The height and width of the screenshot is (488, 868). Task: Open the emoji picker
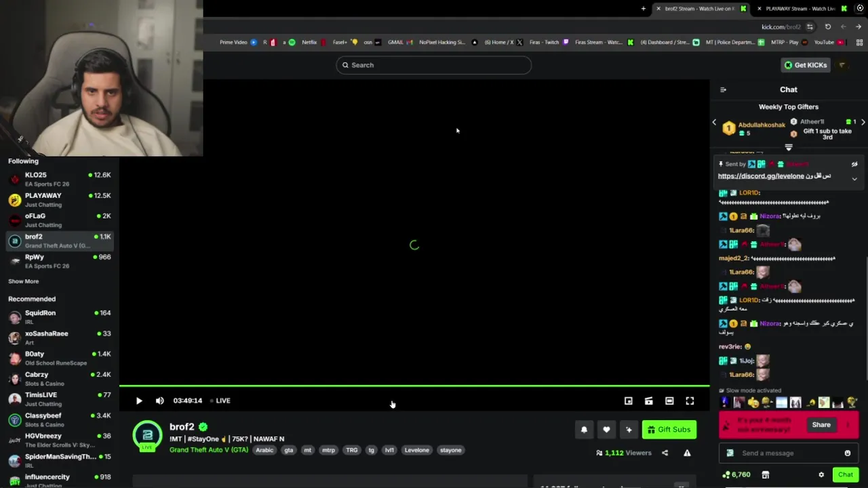point(848,453)
